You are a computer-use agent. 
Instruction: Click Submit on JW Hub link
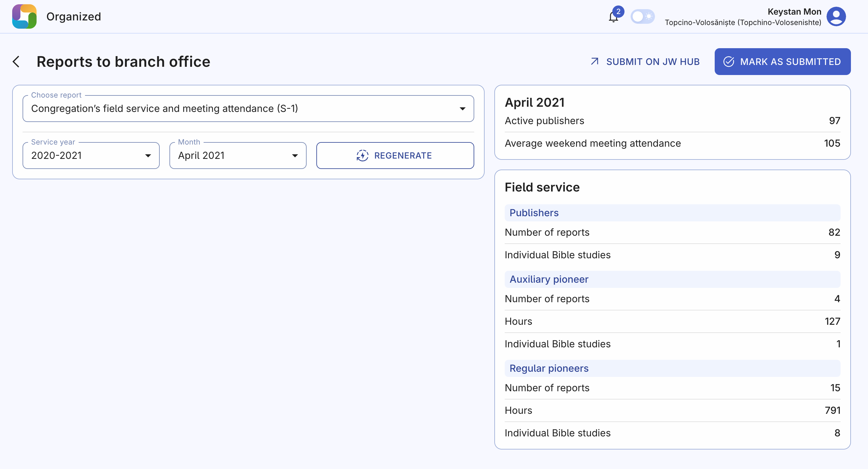[x=653, y=62]
